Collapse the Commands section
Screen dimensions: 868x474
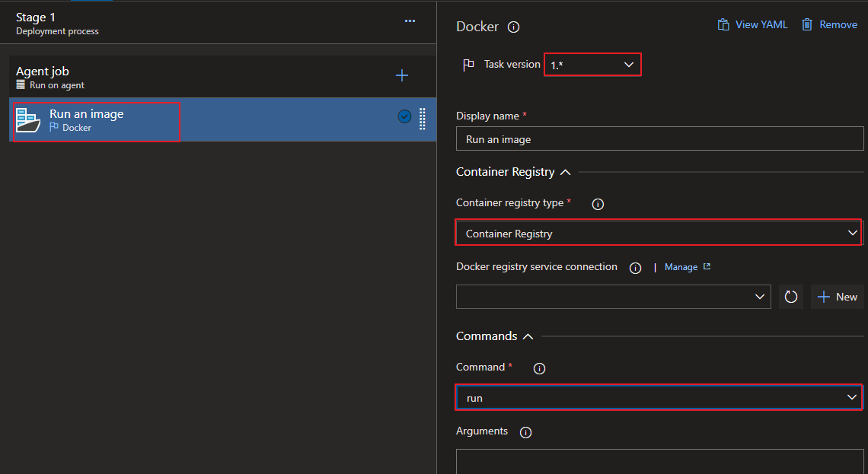pos(528,336)
